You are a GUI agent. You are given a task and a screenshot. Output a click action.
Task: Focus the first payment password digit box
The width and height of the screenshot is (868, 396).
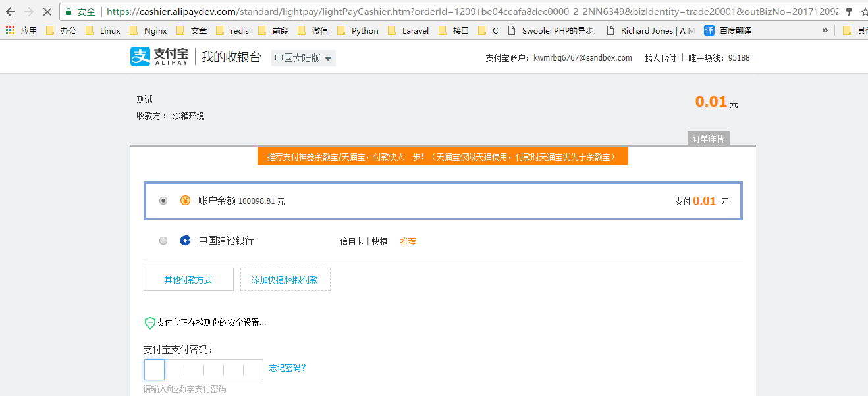[154, 370]
